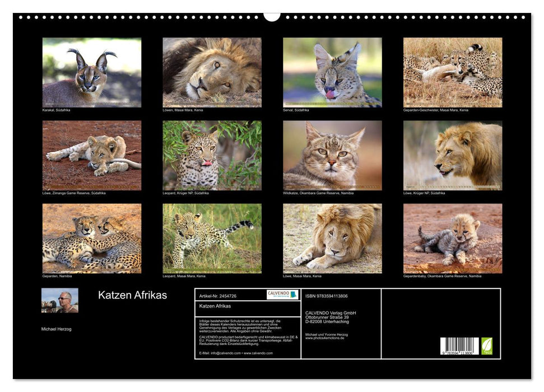Click caption 'Wildkatze, Okambara Game Reserve, Namibia'
544x392 pixels.
[318, 193]
